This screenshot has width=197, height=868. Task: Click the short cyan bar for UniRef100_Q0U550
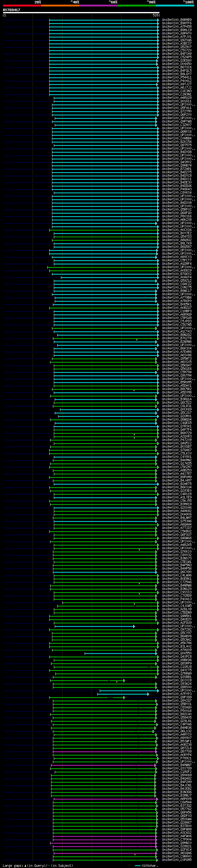tap(121, 653)
